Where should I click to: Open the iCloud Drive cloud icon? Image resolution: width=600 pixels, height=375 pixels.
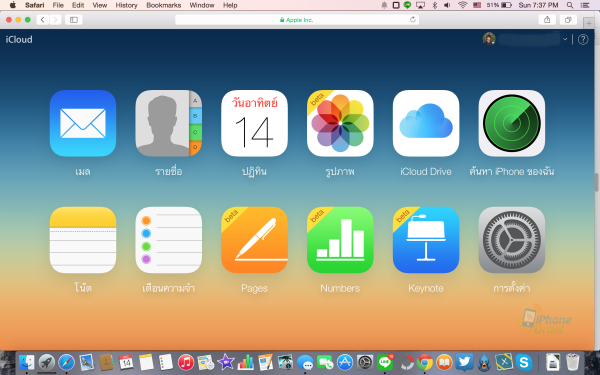point(426,123)
